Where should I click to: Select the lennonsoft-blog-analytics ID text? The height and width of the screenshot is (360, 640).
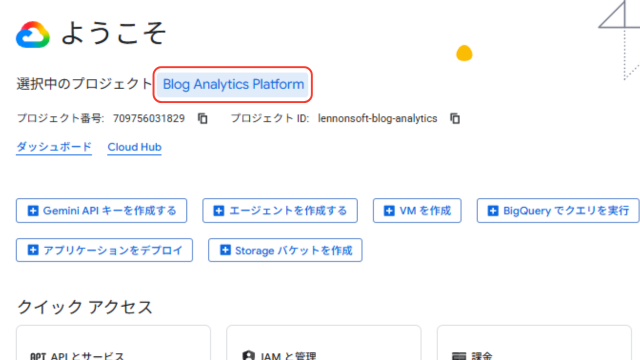378,118
